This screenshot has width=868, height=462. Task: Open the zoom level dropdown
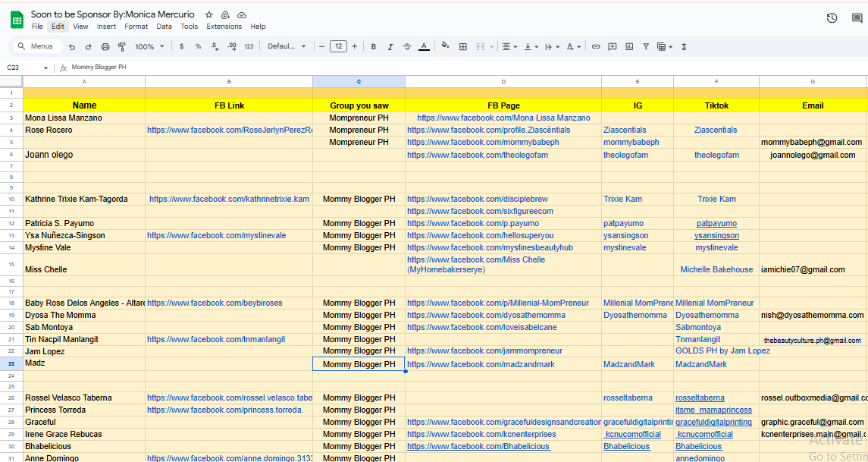(x=149, y=46)
